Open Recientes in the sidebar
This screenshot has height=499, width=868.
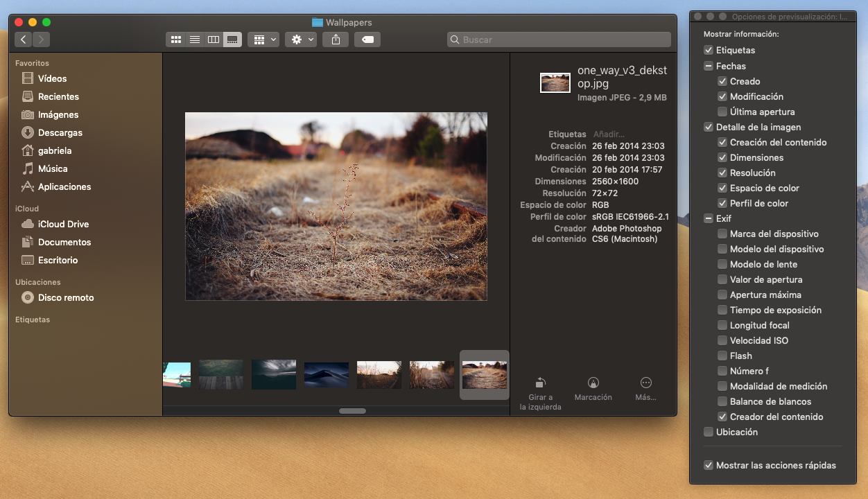point(58,96)
